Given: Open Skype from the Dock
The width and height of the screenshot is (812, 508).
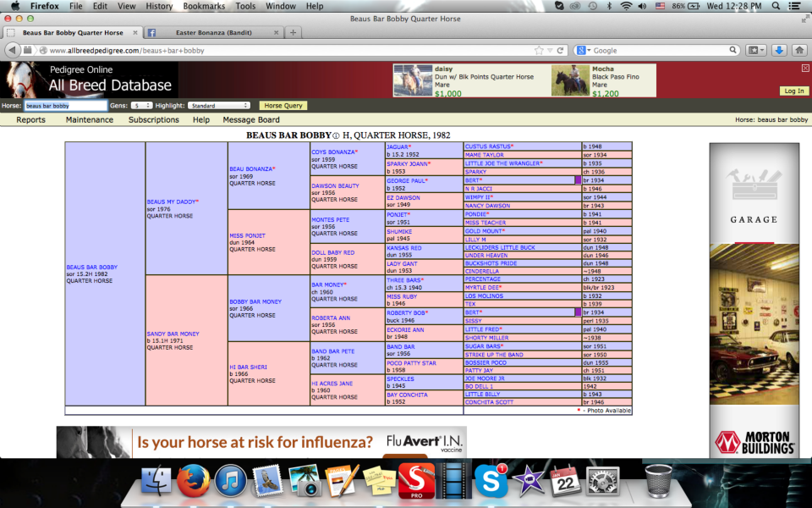Looking at the screenshot, I should (491, 481).
